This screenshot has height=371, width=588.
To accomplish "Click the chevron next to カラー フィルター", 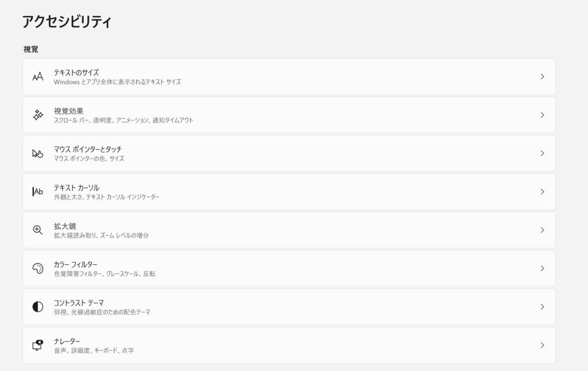I will 542,269.
